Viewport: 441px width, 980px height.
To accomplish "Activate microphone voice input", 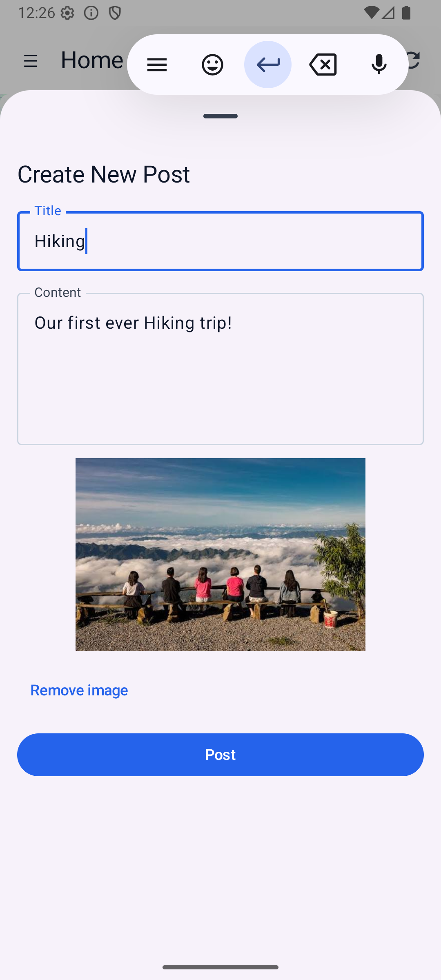I will pos(379,65).
